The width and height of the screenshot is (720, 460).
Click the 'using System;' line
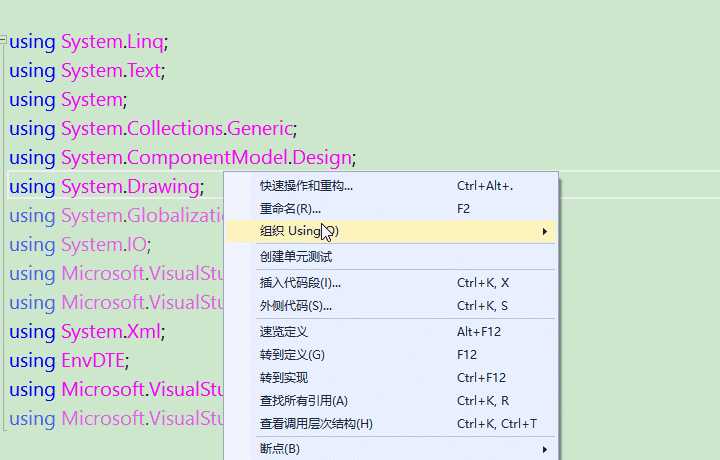pyautogui.click(x=68, y=100)
